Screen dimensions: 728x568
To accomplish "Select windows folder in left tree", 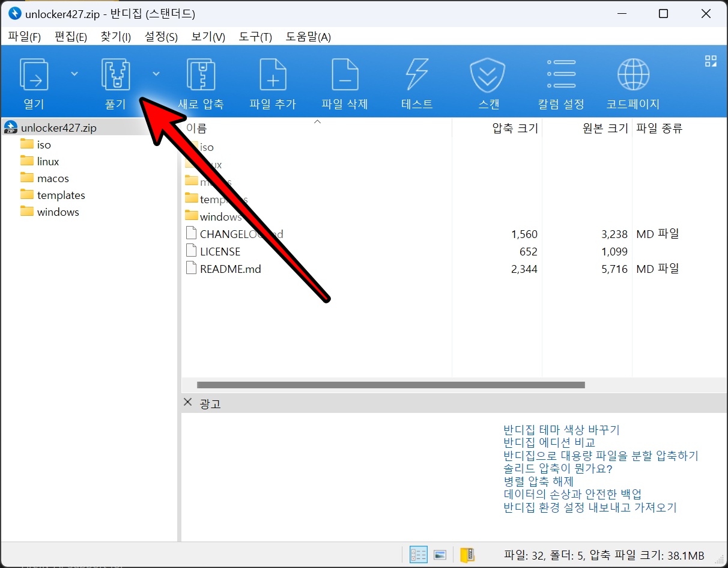I will [58, 212].
